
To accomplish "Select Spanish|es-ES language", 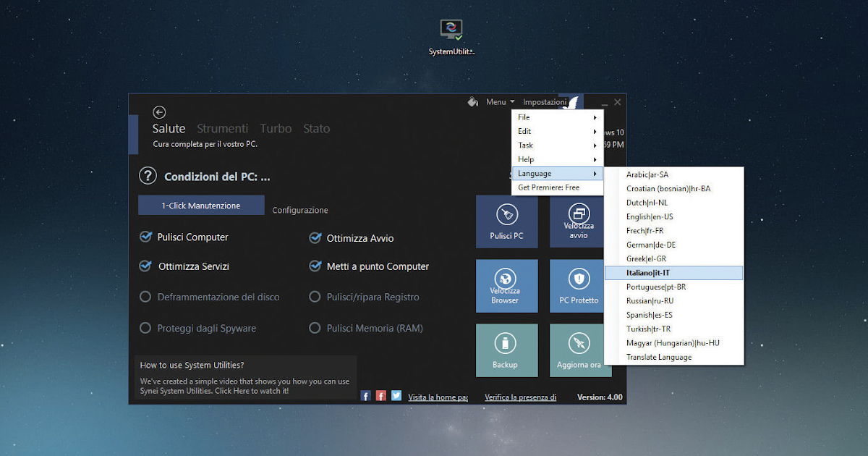I will point(674,315).
